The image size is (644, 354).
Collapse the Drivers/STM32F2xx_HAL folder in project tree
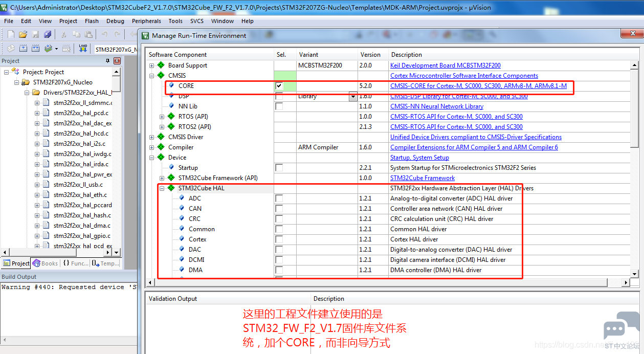pyautogui.click(x=27, y=93)
